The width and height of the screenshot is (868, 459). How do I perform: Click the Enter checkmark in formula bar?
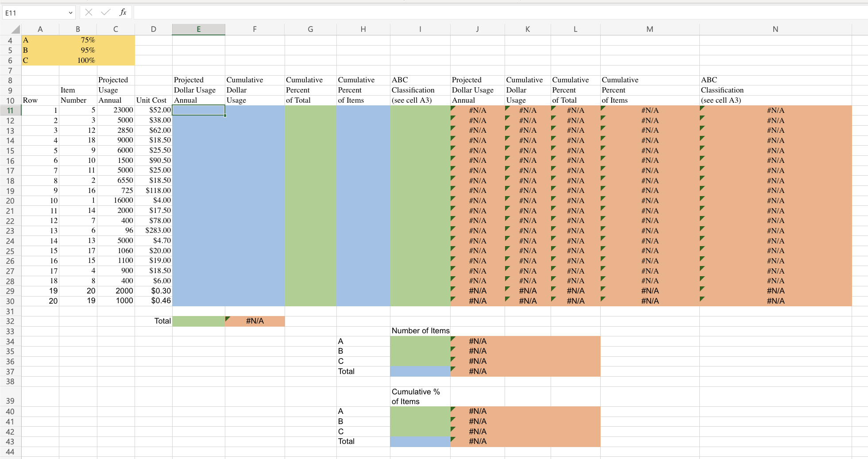point(106,12)
